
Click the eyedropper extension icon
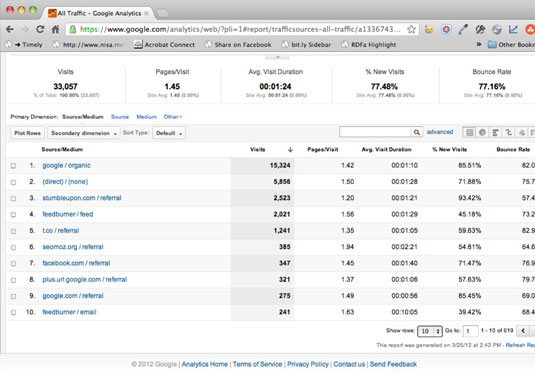coord(463,29)
